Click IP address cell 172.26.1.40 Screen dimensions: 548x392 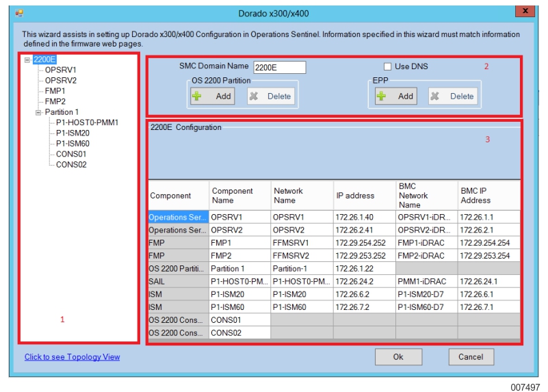point(365,217)
